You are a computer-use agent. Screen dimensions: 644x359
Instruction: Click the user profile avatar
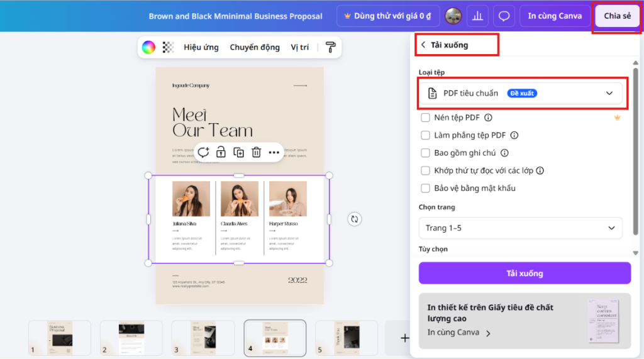pos(453,16)
